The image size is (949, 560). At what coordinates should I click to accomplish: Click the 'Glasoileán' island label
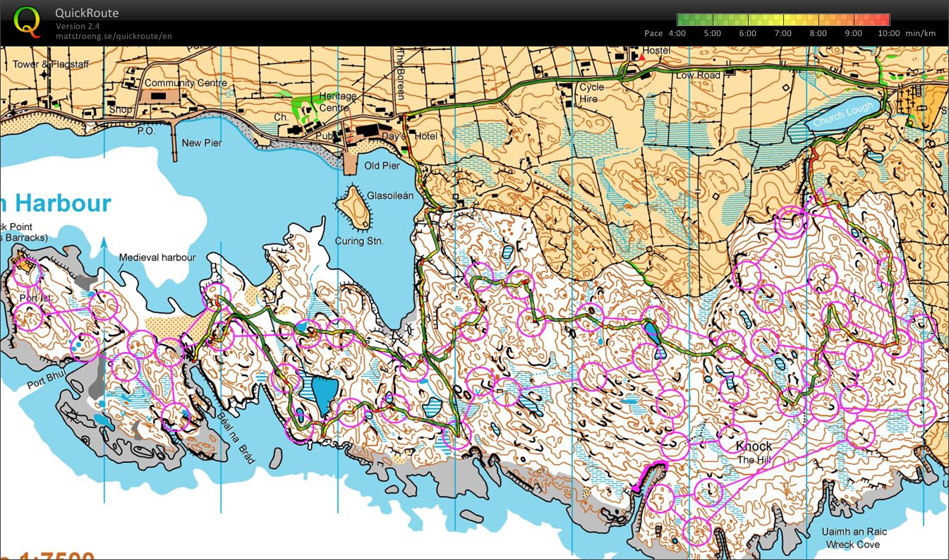click(x=390, y=195)
